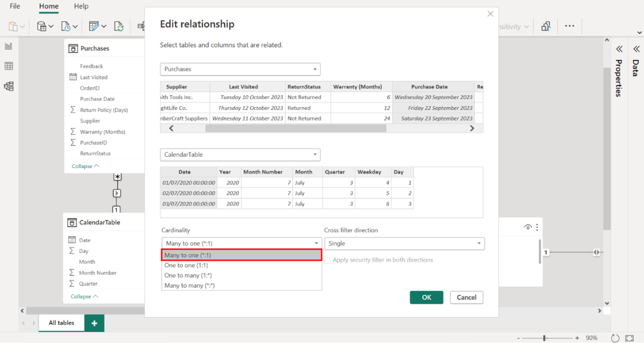Screen dimensions: 644x343
Task: Open the File menu
Action: click(x=15, y=6)
